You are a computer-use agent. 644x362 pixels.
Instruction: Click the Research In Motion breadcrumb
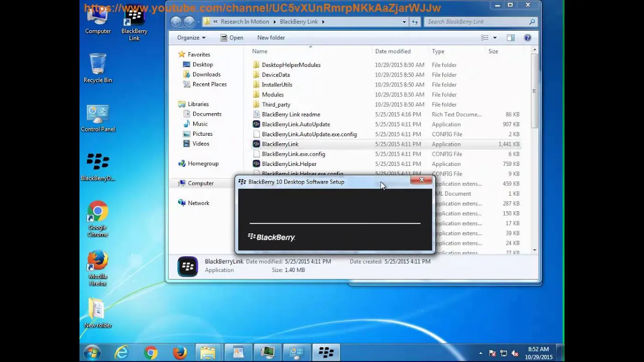tap(245, 22)
